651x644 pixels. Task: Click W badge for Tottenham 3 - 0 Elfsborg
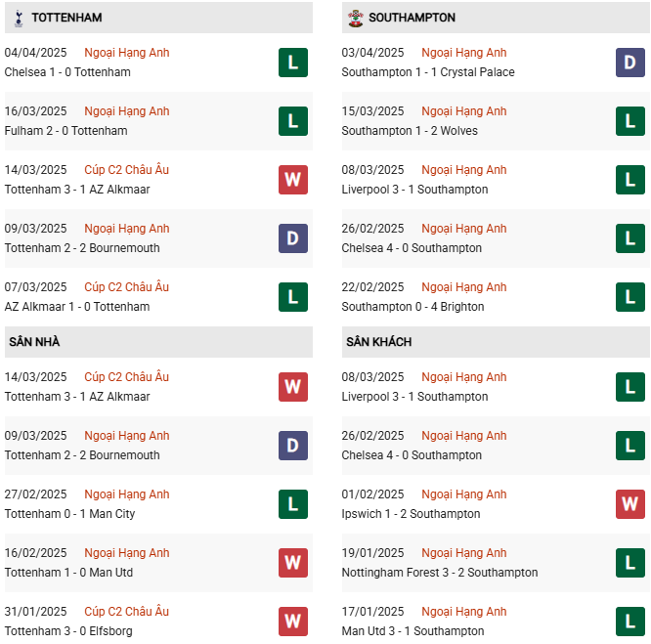click(292, 622)
